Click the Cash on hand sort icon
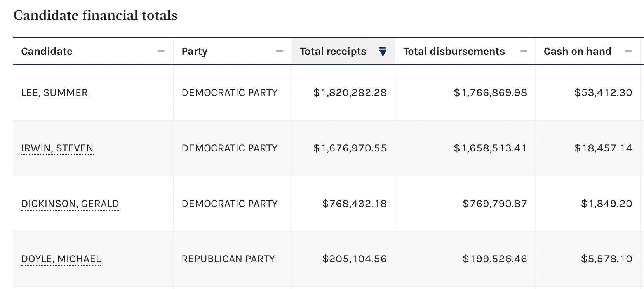 click(628, 51)
